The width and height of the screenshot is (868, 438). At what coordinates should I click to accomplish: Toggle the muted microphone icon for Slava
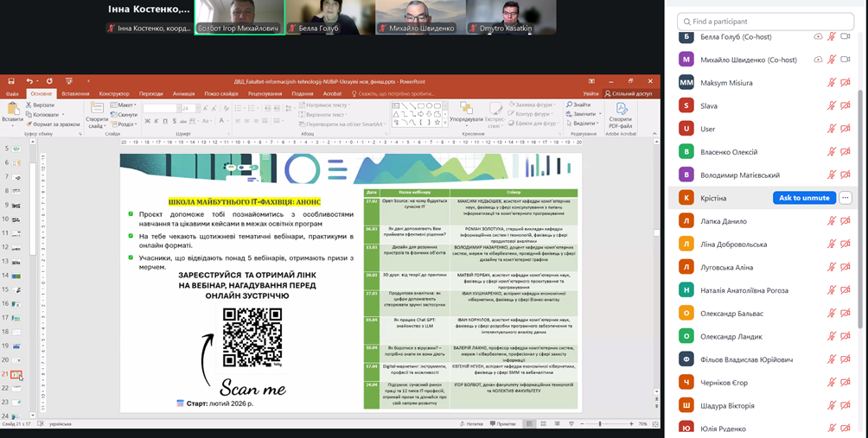tap(832, 105)
